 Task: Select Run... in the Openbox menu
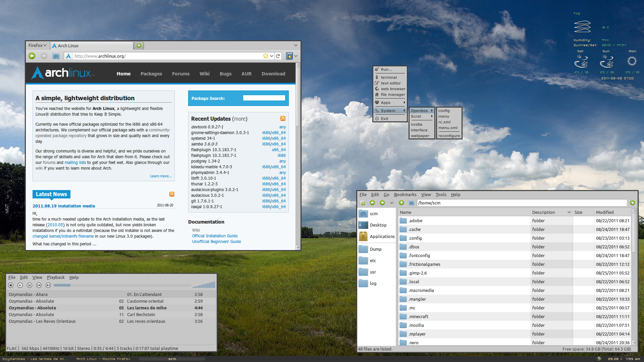(390, 69)
